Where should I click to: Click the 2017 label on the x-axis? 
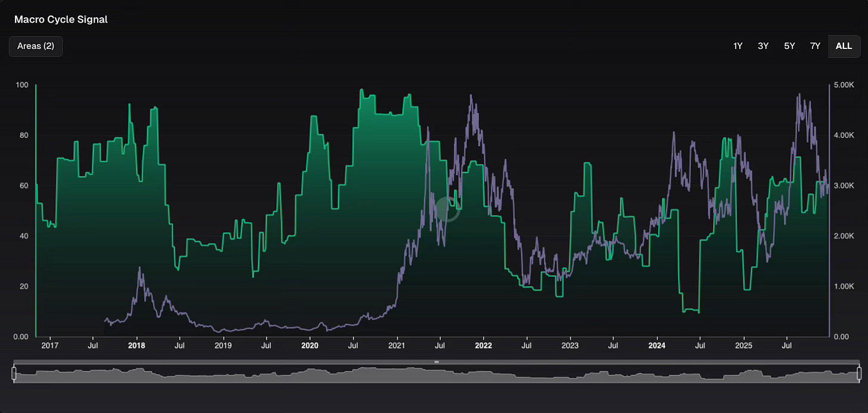click(x=50, y=346)
